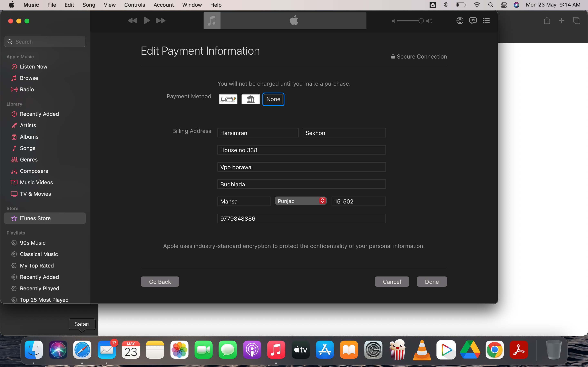
Task: Open the lyrics panel icon
Action: click(x=473, y=21)
